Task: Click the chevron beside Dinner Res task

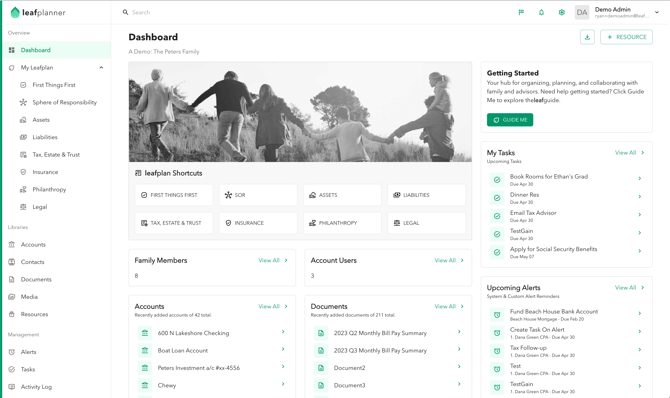Action: point(640,197)
